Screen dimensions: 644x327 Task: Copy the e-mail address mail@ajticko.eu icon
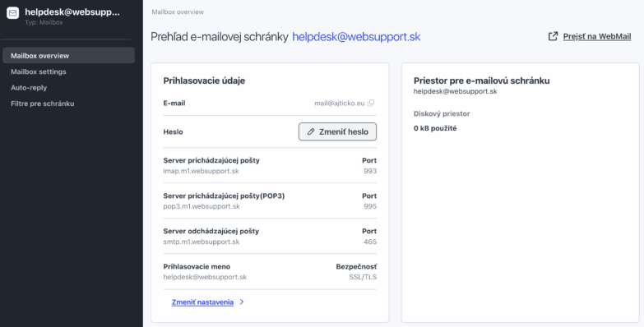pos(371,104)
